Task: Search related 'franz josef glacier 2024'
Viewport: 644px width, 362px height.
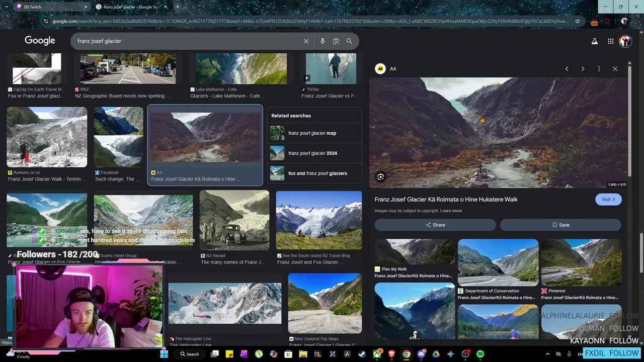Action: (314, 153)
